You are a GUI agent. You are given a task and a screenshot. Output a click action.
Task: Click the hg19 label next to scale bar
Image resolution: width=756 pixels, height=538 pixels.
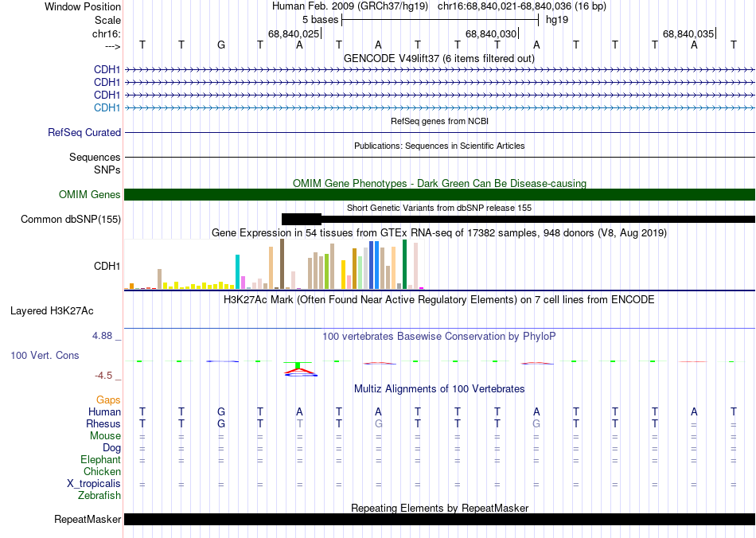click(557, 20)
